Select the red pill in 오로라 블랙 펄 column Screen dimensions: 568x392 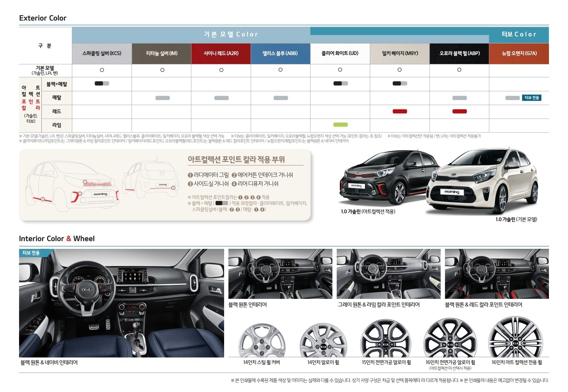(459, 111)
